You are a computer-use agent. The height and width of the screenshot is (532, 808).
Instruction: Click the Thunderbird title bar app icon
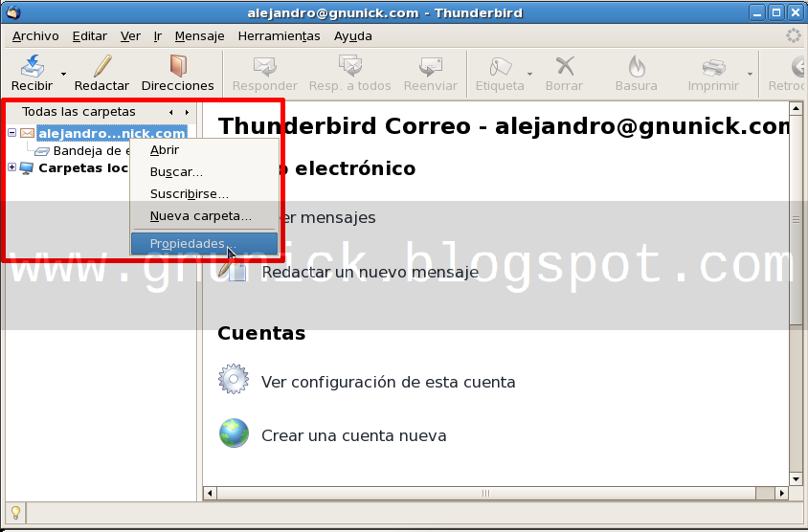tap(12, 11)
